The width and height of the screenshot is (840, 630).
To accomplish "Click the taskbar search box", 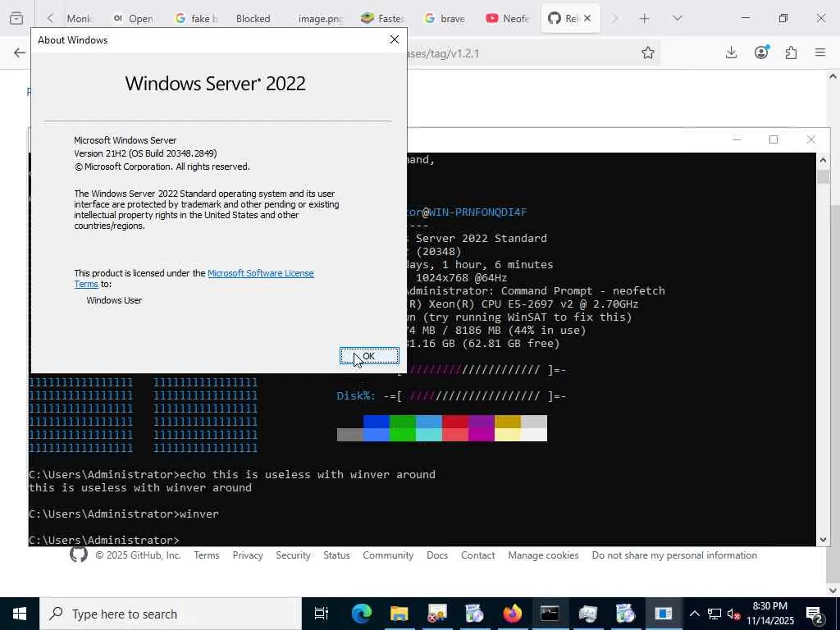I will point(171,614).
